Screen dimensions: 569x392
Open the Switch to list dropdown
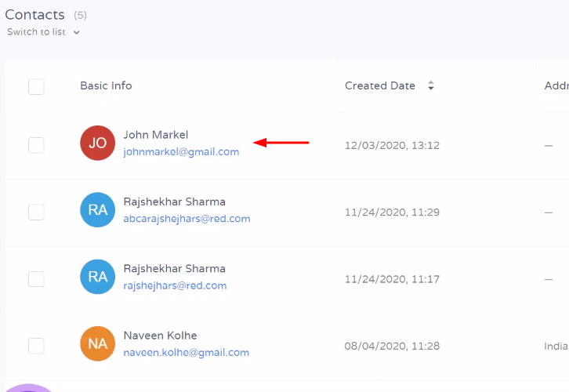(x=43, y=32)
